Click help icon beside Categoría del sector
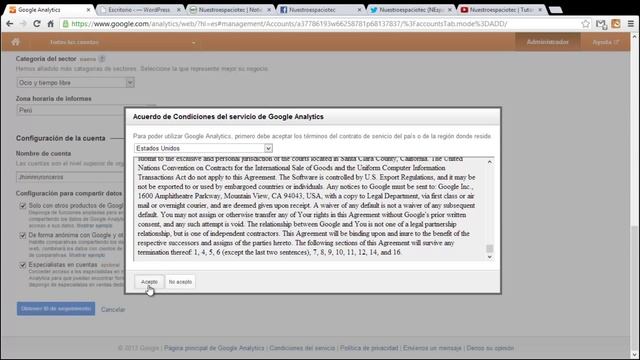This screenshot has height=360, width=640. 102,59
